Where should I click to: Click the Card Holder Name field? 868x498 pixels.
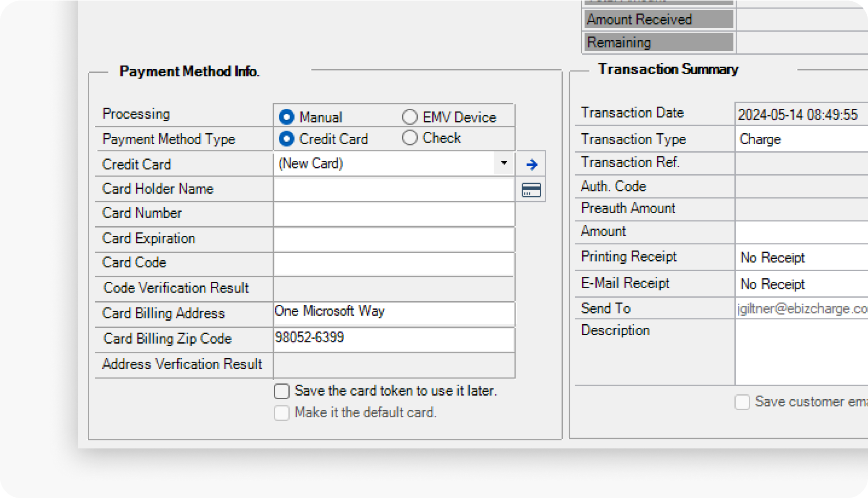pyautogui.click(x=393, y=189)
